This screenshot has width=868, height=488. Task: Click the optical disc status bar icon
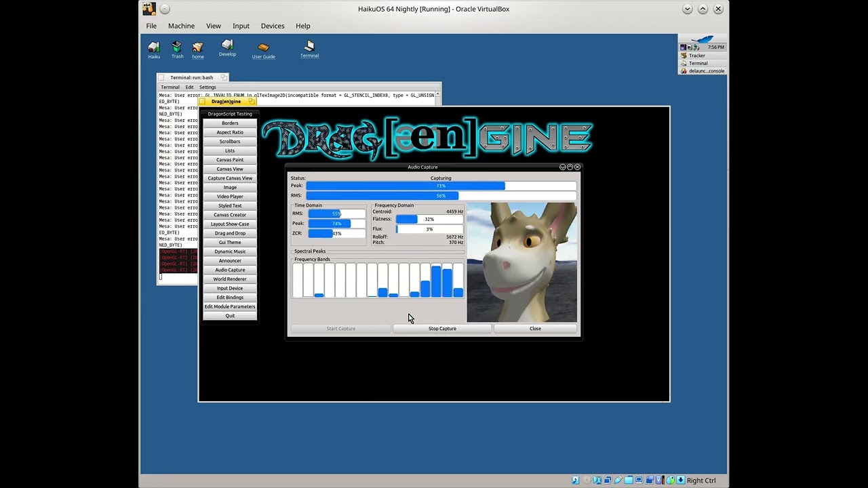click(587, 481)
